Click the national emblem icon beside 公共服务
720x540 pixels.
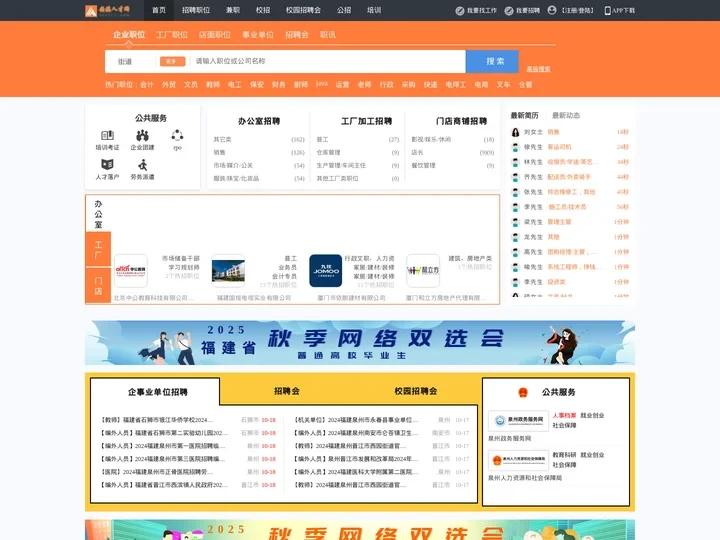(x=523, y=392)
